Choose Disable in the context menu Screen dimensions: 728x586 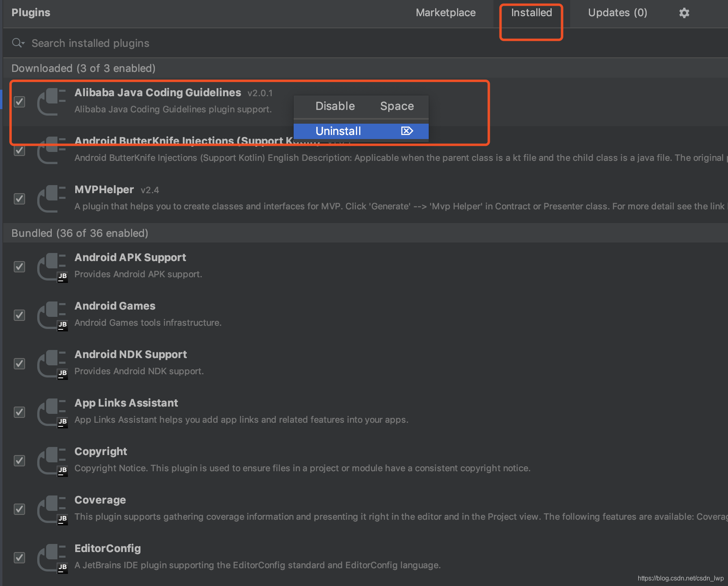click(x=361, y=106)
